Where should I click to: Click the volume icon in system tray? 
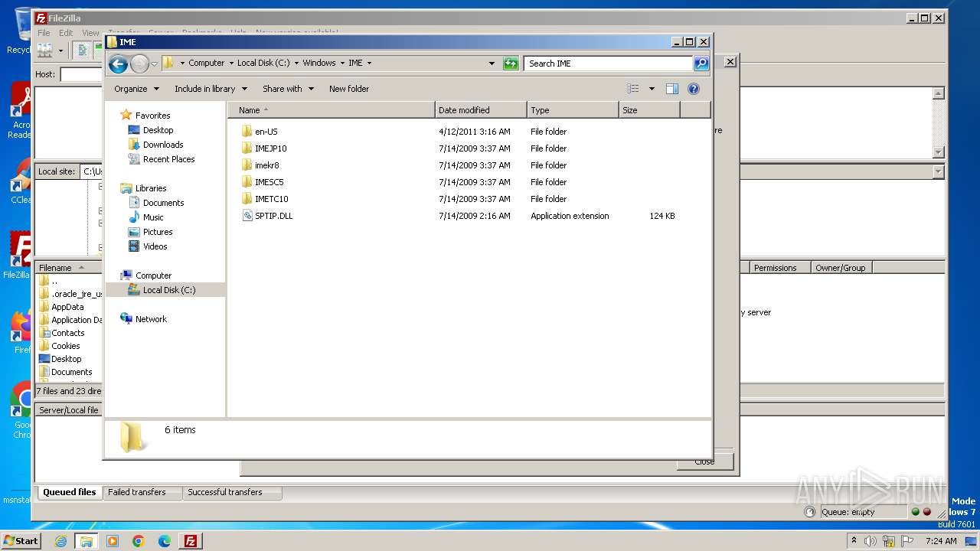pos(871,541)
